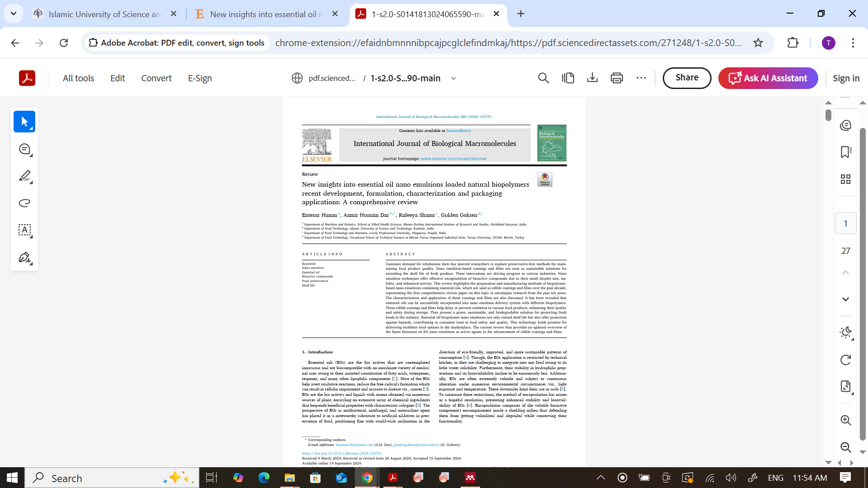
Task: Choose the add comment tool
Action: coord(25,149)
